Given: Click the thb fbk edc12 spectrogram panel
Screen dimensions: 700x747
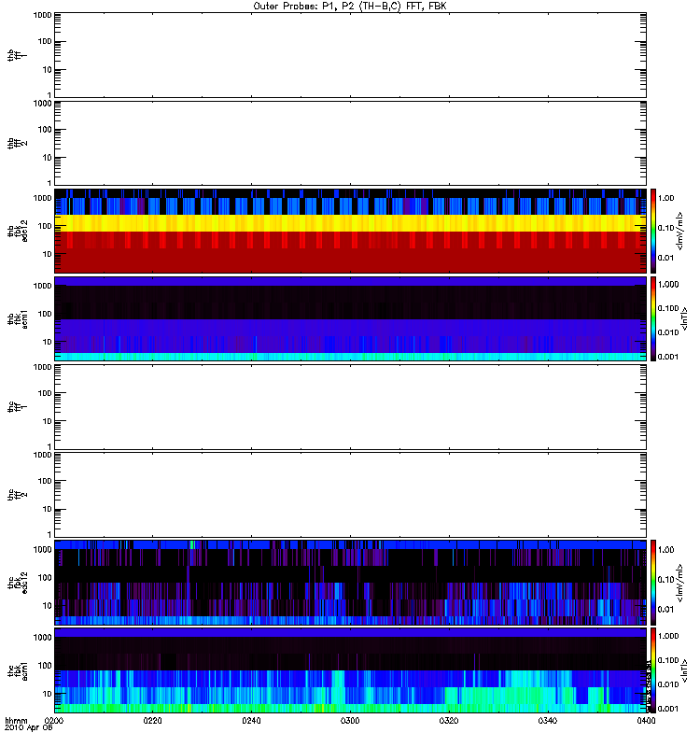Looking at the screenshot, I should (351, 231).
